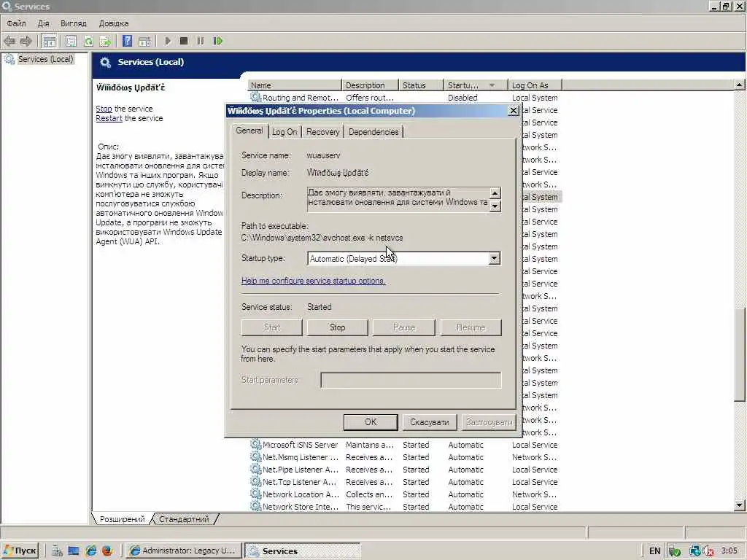This screenshot has height=560, width=747.
Task: Select Services (Local) in the console tree
Action: (45, 59)
